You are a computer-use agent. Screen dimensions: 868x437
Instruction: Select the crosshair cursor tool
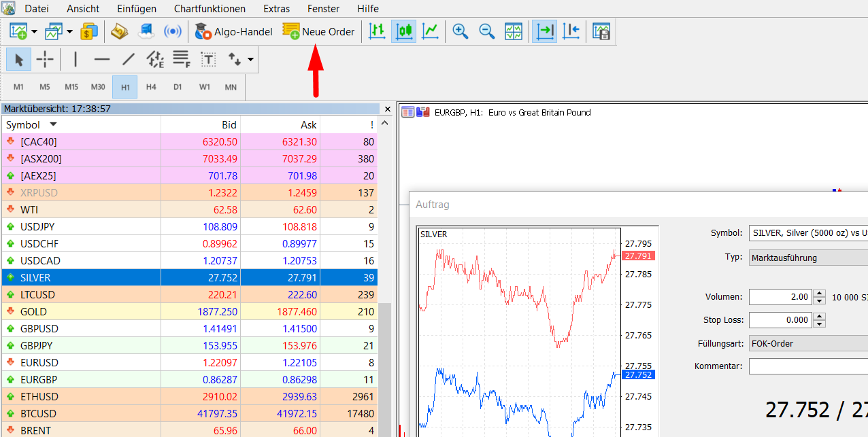tap(45, 60)
